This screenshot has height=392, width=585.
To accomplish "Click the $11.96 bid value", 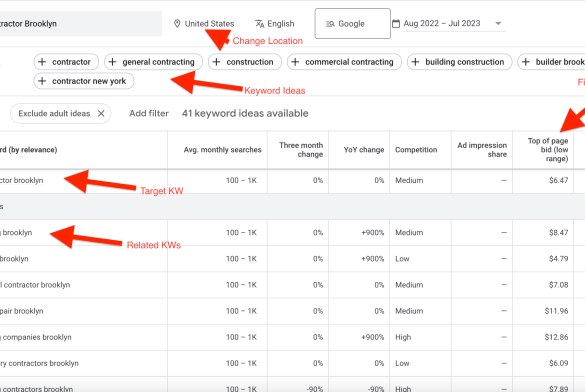I will pos(556,311).
